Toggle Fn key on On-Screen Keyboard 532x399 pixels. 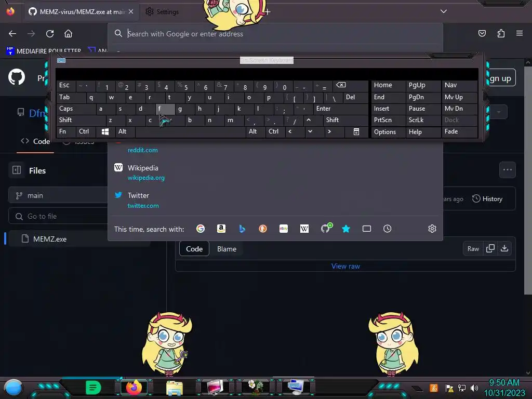(x=66, y=131)
